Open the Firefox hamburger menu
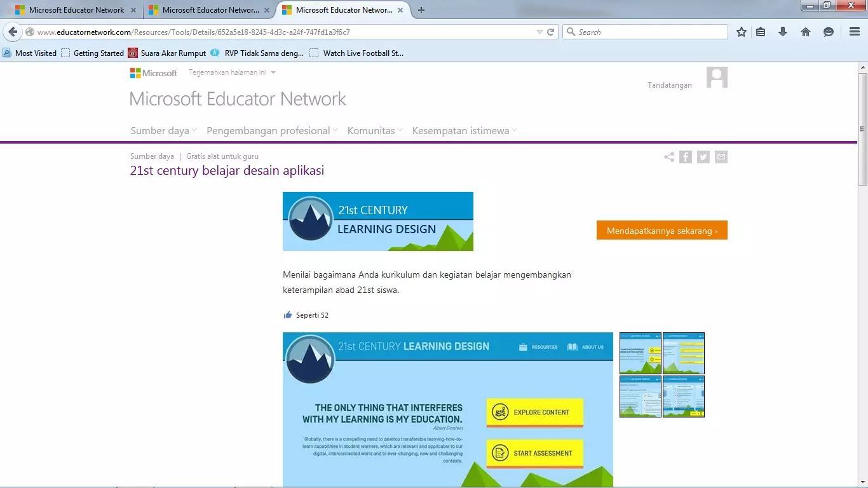868x488 pixels. pos(854,32)
